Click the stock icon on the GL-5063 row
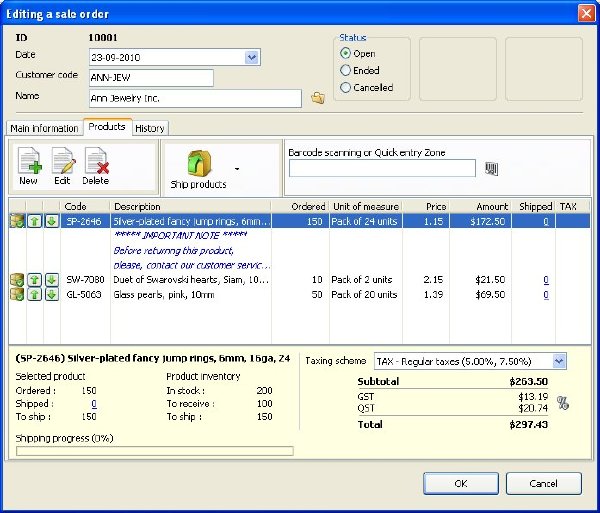This screenshot has height=513, width=600. (17, 295)
